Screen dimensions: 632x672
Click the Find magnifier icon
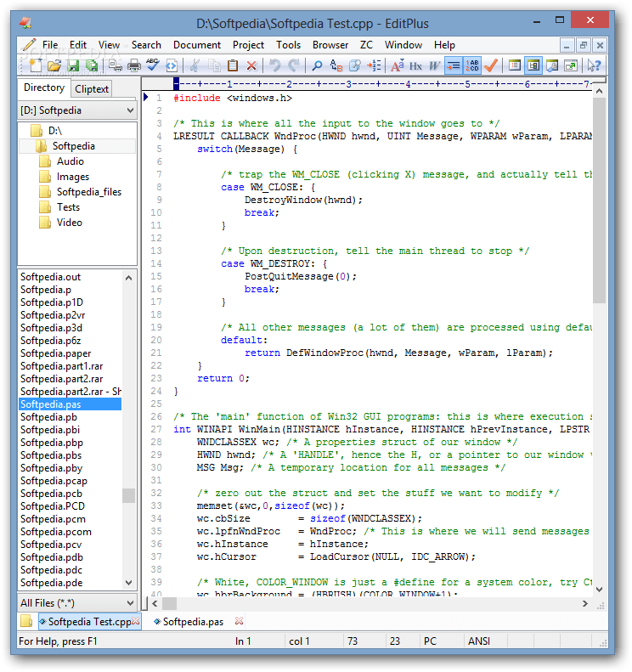(317, 65)
